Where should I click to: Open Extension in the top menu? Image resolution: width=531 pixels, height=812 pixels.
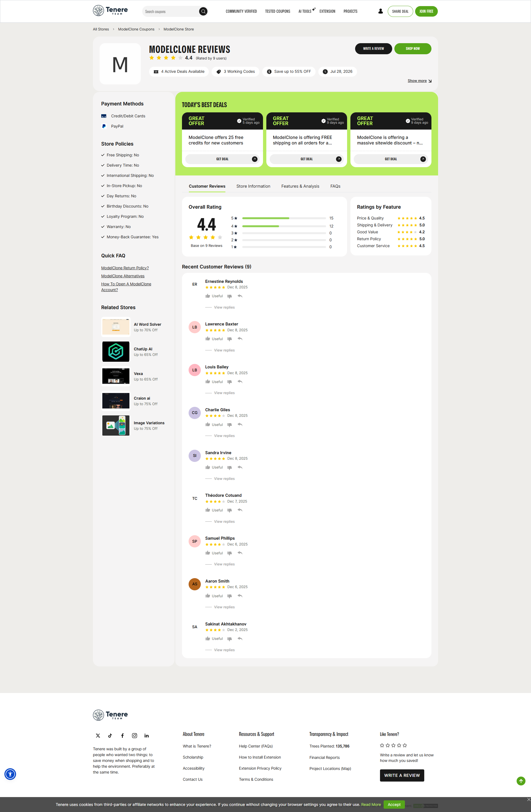pos(327,11)
